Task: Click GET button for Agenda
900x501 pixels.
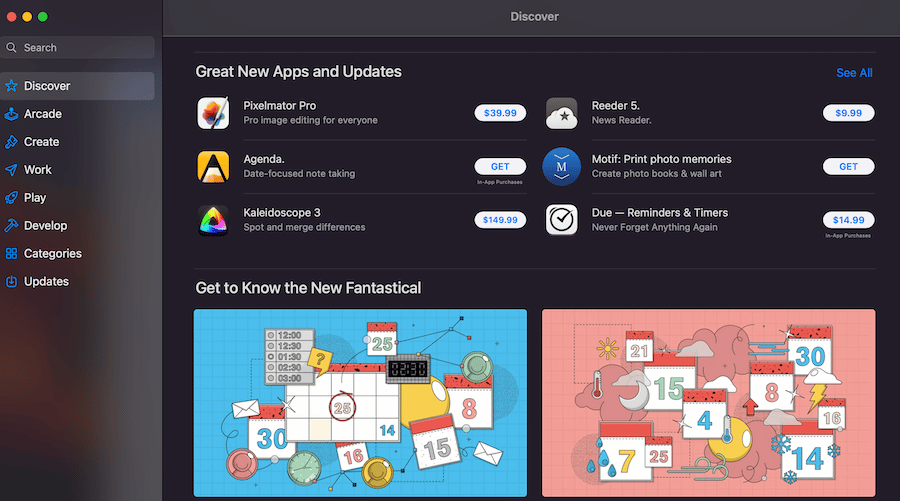Action: (x=500, y=166)
